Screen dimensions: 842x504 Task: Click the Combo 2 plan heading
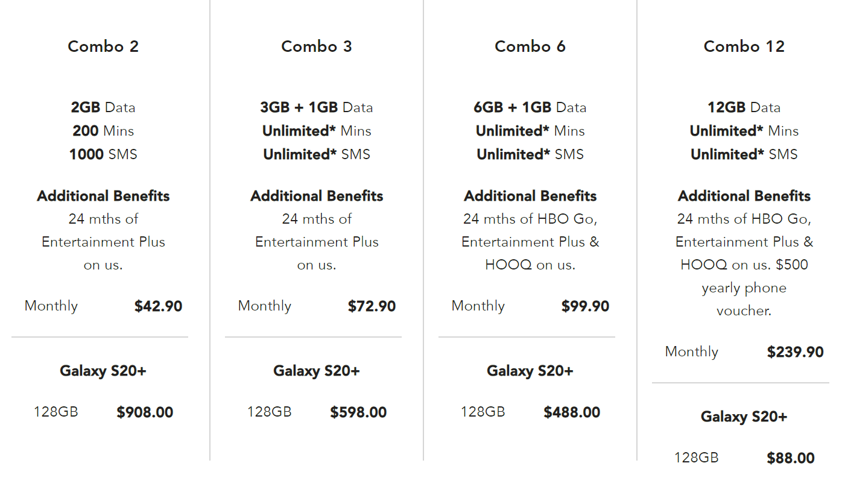coord(103,46)
